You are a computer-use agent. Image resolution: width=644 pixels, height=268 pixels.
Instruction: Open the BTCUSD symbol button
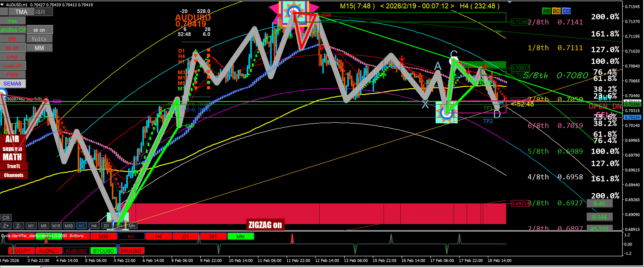point(103,251)
